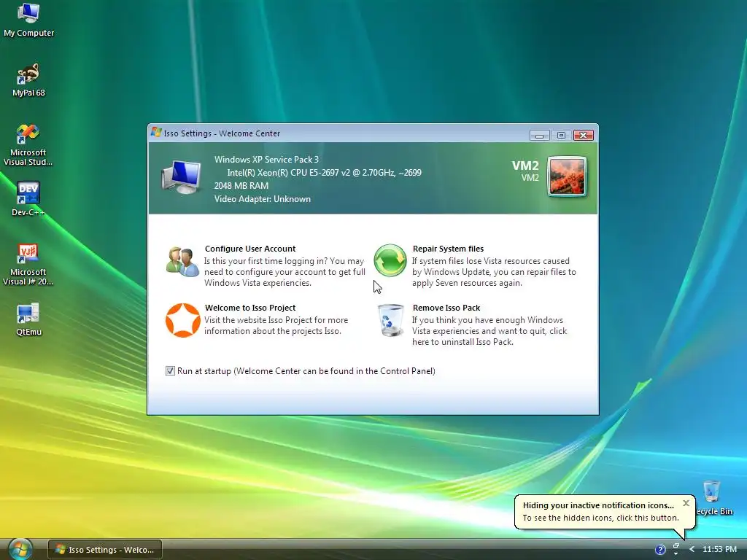Click the Isso Project description text
This screenshot has width=747, height=560.
pyautogui.click(x=276, y=325)
